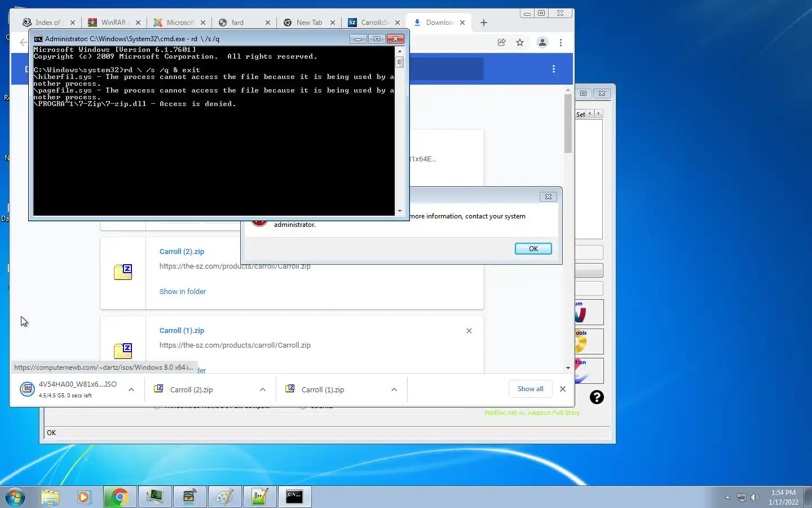812x508 pixels.
Task: Open Carroll (1).zip from the download shelf
Action: tap(323, 389)
